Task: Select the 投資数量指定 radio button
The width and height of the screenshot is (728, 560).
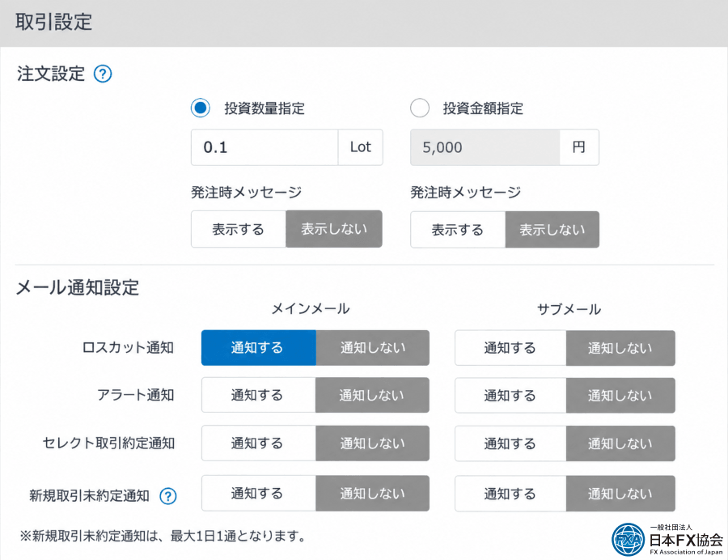Action: click(x=200, y=108)
